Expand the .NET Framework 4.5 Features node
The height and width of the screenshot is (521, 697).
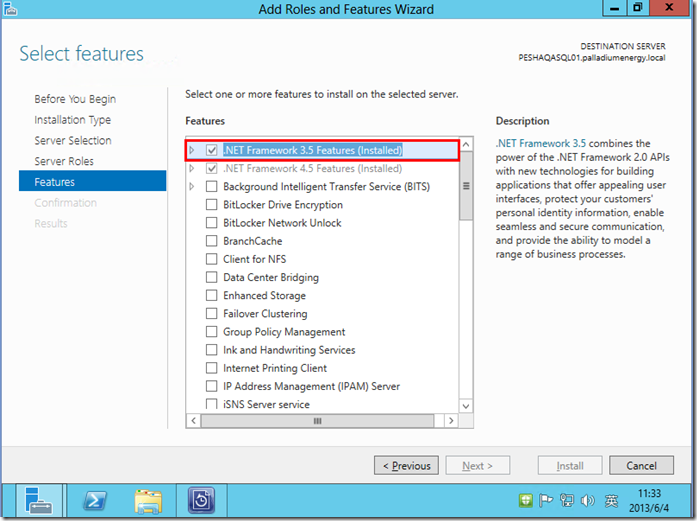pyautogui.click(x=192, y=168)
